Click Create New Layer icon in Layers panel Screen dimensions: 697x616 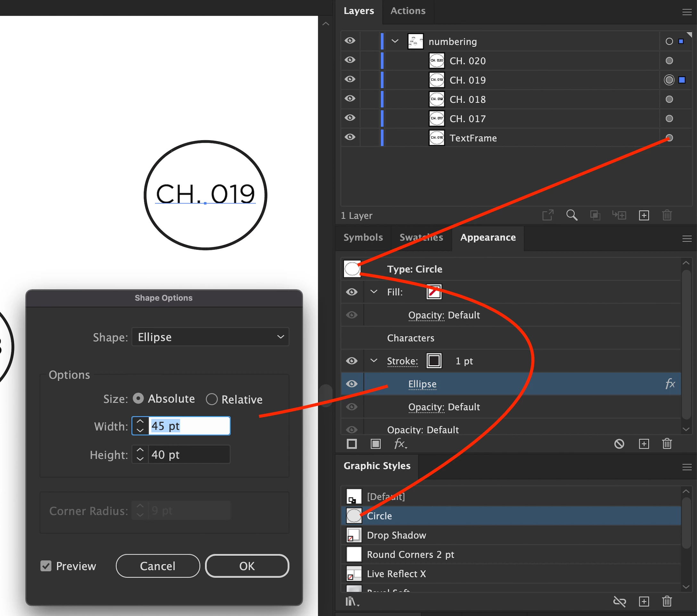pyautogui.click(x=644, y=215)
